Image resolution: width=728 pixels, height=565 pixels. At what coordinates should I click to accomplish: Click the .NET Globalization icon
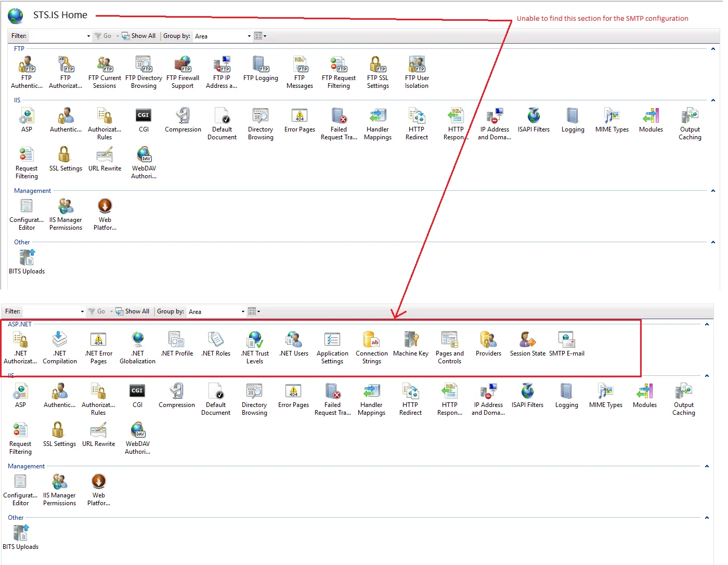click(137, 339)
